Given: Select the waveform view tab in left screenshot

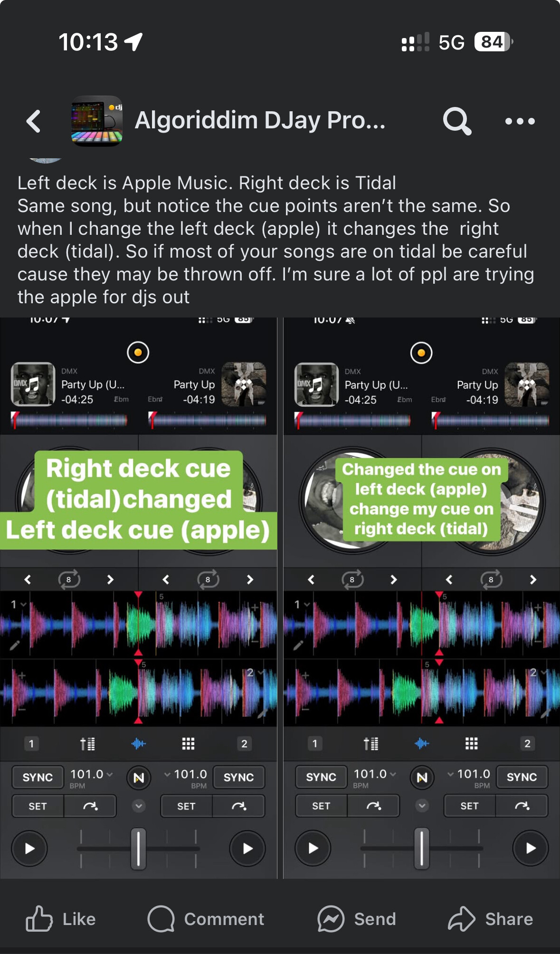Looking at the screenshot, I should pyautogui.click(x=138, y=743).
